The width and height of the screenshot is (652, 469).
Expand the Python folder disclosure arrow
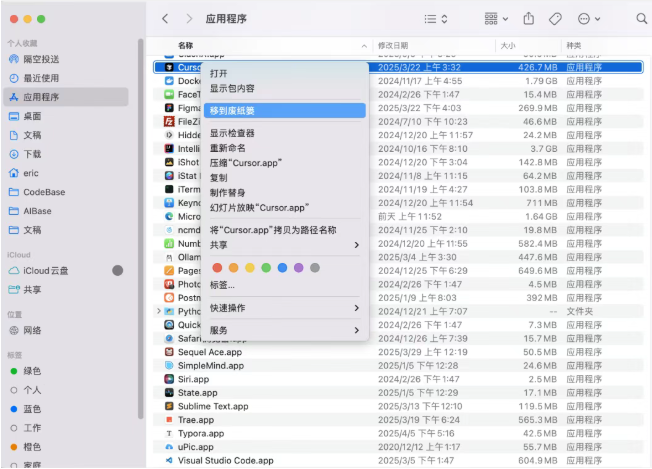pyautogui.click(x=158, y=311)
